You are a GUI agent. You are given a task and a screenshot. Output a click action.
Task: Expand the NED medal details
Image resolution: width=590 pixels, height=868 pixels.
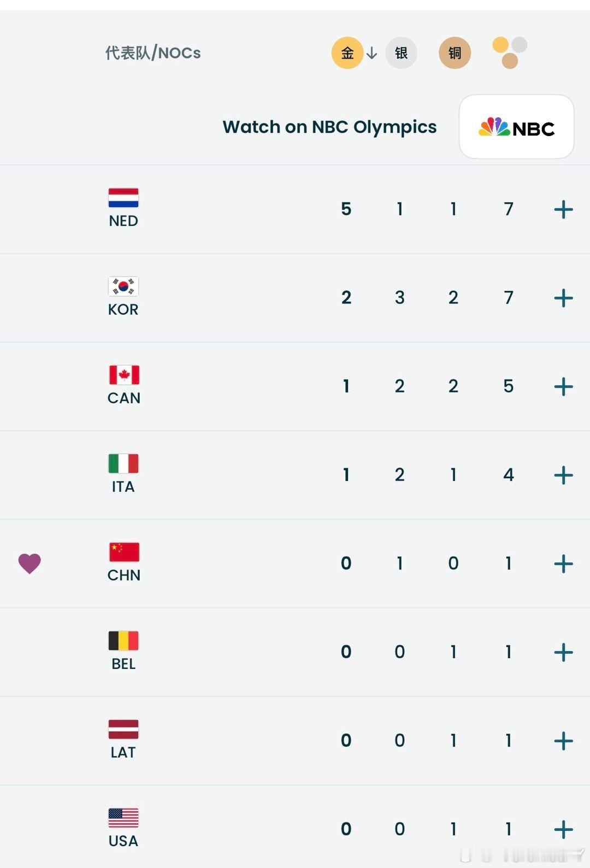(563, 209)
